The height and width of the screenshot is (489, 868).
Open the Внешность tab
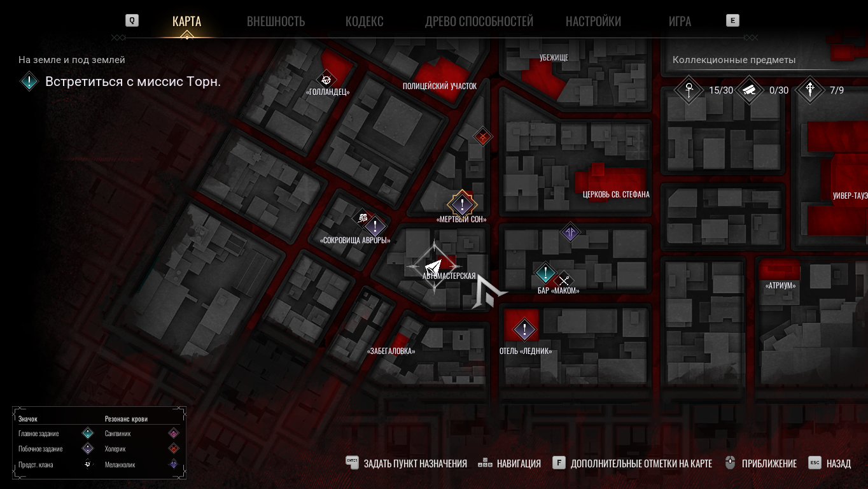point(276,22)
